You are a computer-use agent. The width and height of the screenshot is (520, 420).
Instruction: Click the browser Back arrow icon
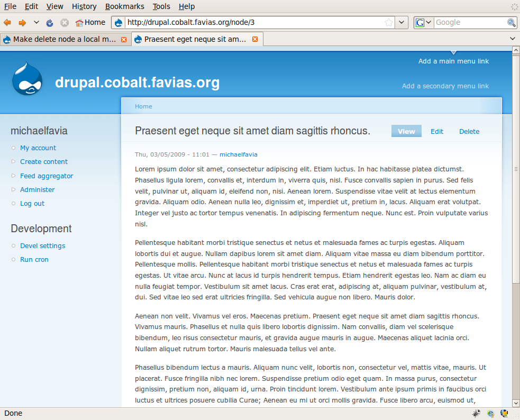click(7, 23)
